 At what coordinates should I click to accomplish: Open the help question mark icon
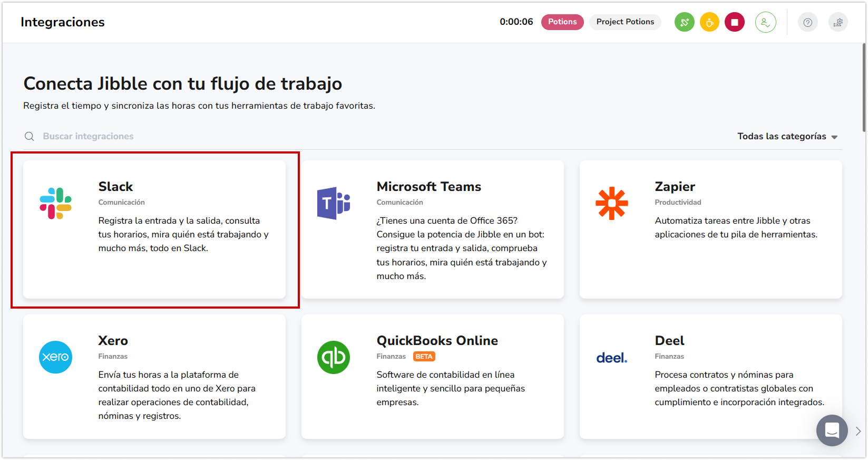(x=807, y=22)
